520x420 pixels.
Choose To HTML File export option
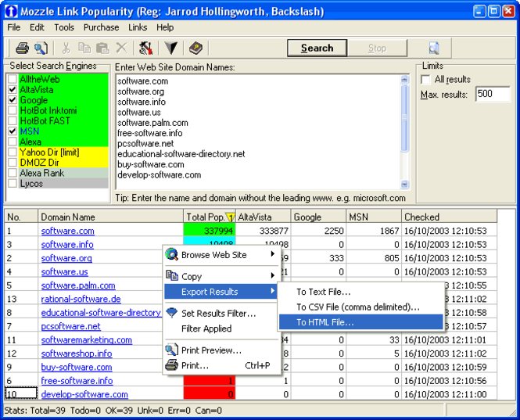pos(360,322)
